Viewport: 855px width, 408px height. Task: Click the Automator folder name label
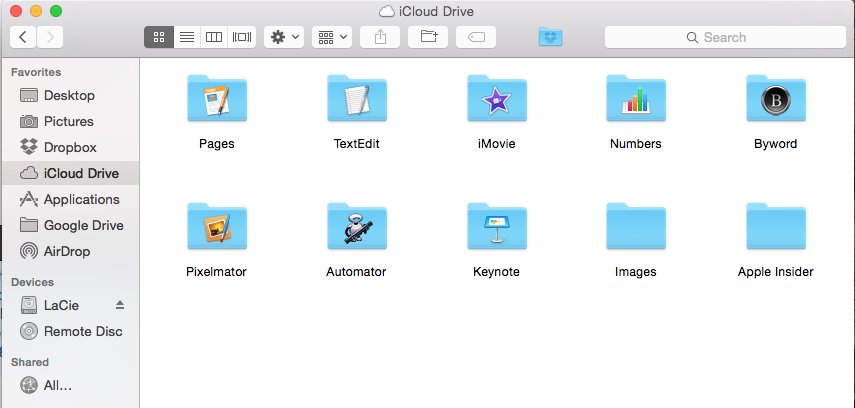coord(356,272)
